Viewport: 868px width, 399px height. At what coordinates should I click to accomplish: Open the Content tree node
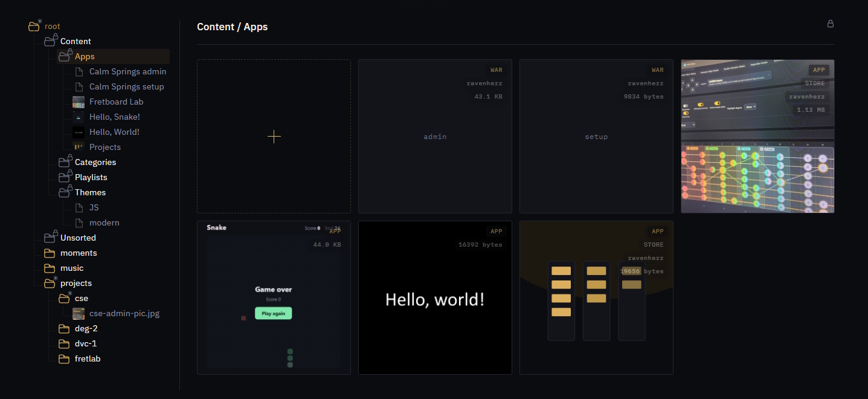[76, 41]
